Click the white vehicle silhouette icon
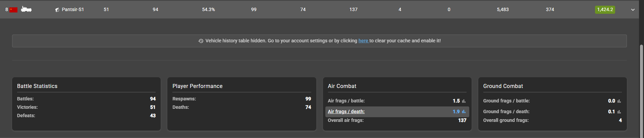This screenshot has height=138, width=644. click(26, 9)
